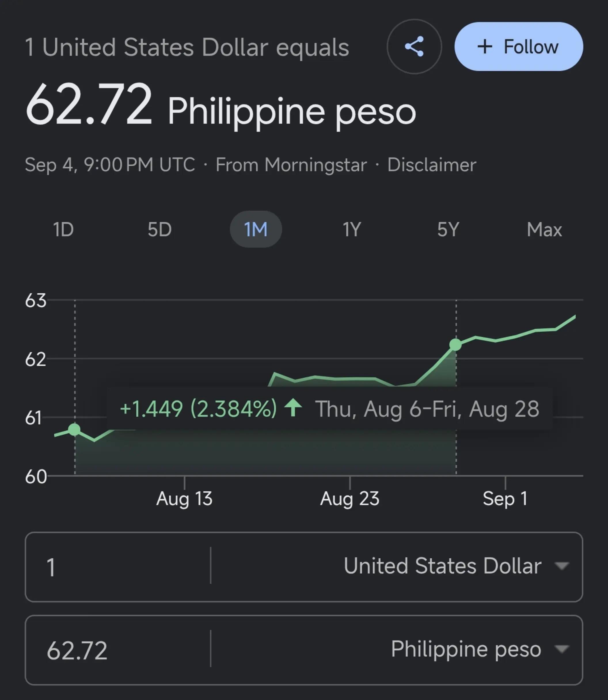
Task: Click the Aug 28 chart end marker
Action: pos(455,345)
